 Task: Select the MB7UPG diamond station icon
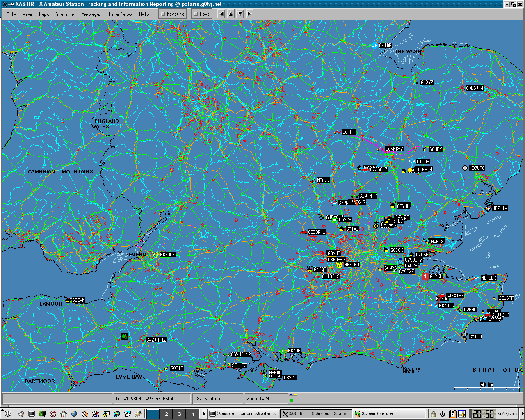pos(465,168)
